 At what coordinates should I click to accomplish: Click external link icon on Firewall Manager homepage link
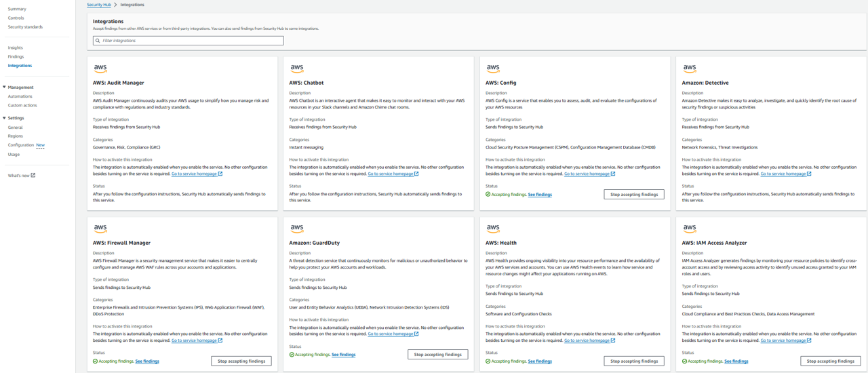[220, 340]
